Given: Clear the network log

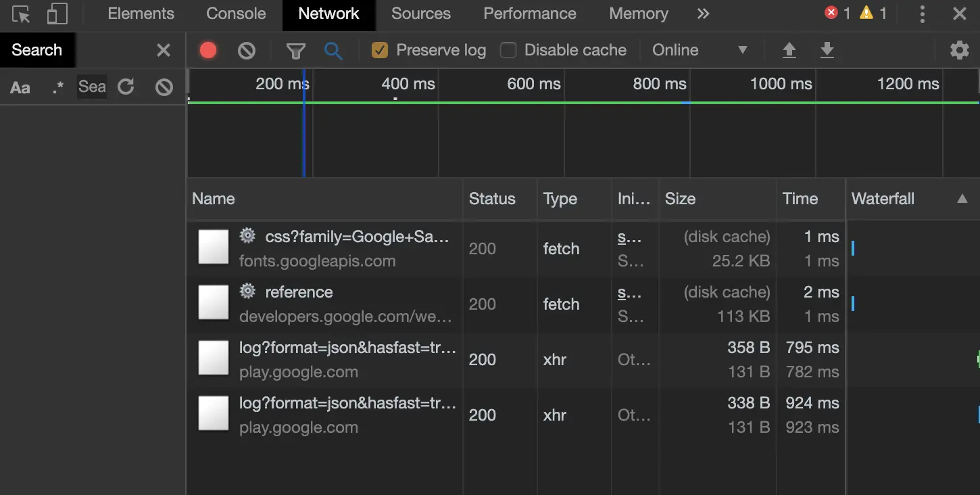Looking at the screenshot, I should click(247, 50).
